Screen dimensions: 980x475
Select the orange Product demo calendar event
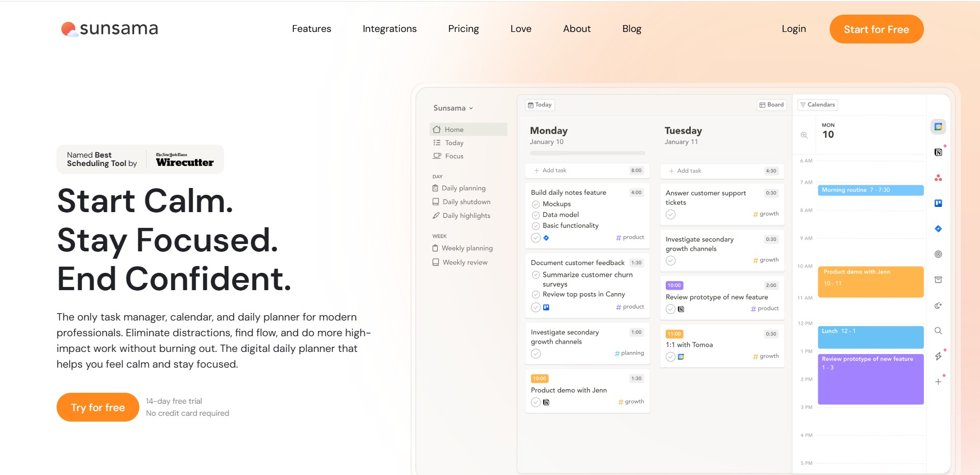point(871,282)
